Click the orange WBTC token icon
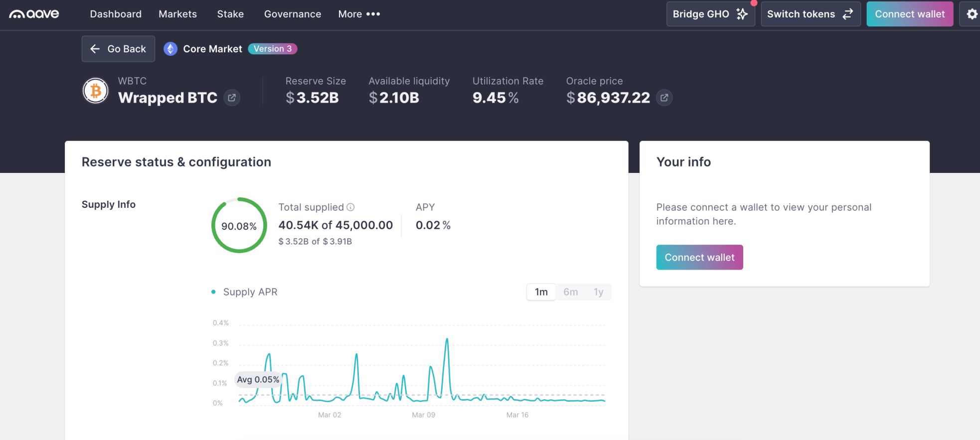 tap(95, 91)
